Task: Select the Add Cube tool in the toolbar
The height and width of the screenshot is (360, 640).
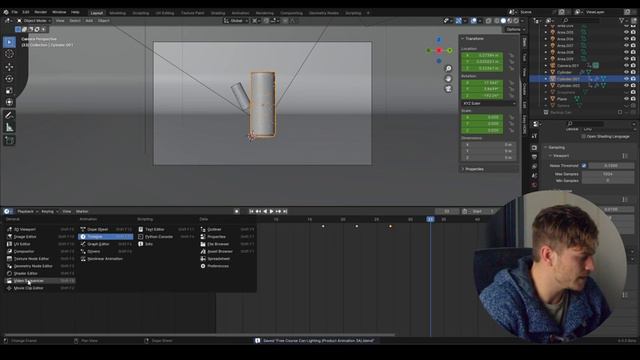Action: pos(9,140)
